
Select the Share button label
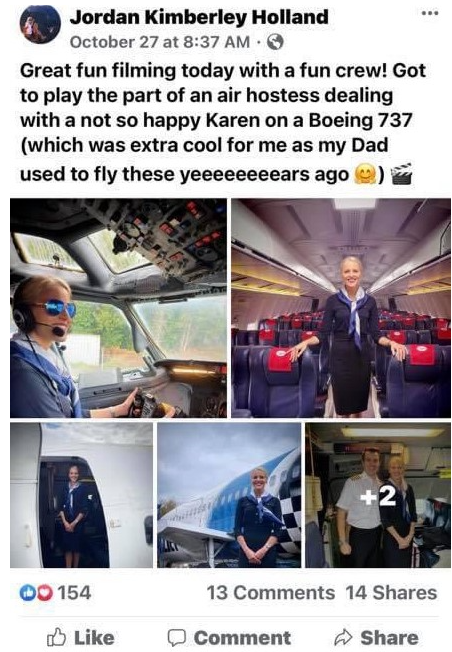coord(390,637)
